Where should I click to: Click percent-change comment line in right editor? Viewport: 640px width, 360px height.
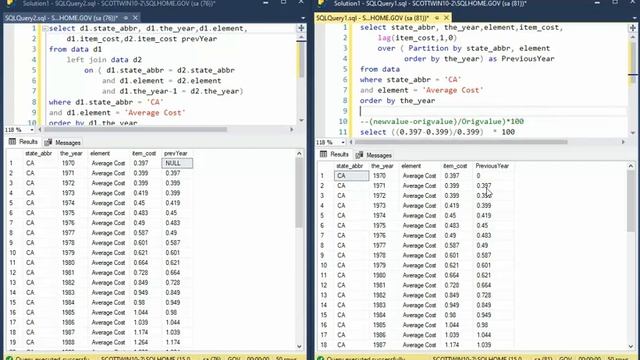click(x=441, y=122)
